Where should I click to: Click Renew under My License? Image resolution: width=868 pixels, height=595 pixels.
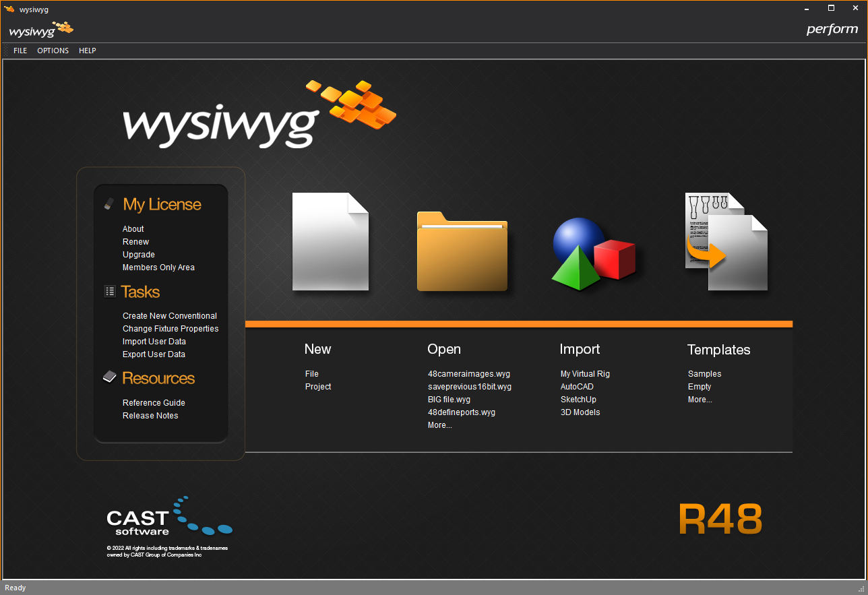(135, 242)
